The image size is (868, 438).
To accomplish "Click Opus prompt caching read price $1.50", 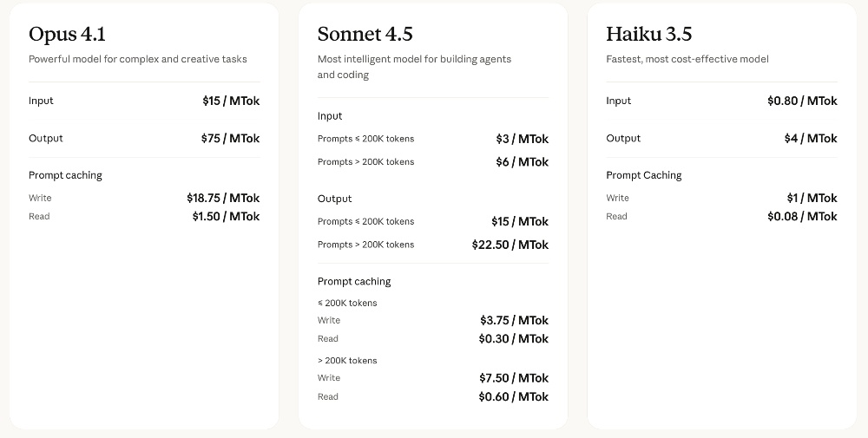I will tap(226, 216).
